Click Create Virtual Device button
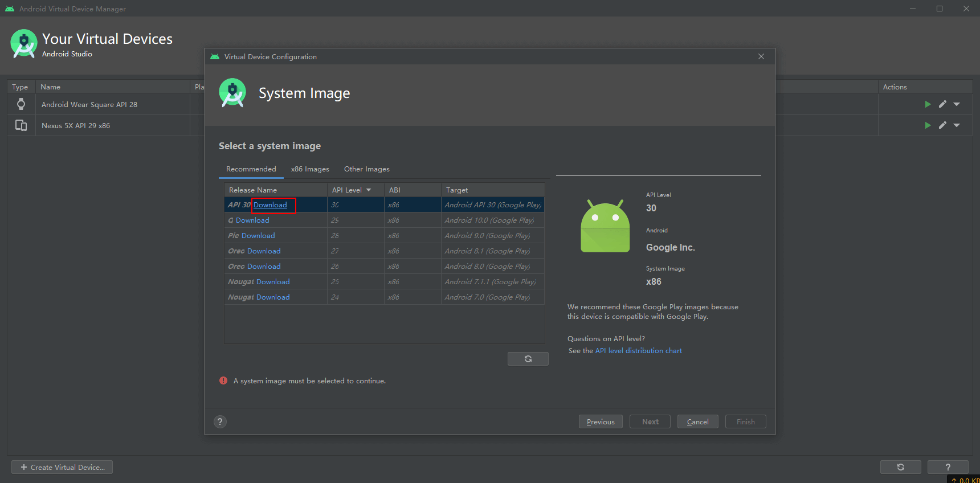980x483 pixels. [62, 467]
